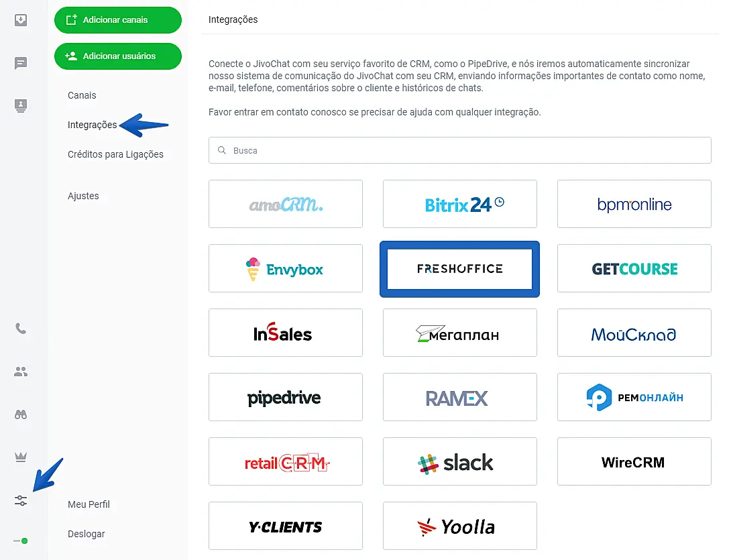Toggle the online status switch
The height and width of the screenshot is (560, 731).
coord(21,541)
